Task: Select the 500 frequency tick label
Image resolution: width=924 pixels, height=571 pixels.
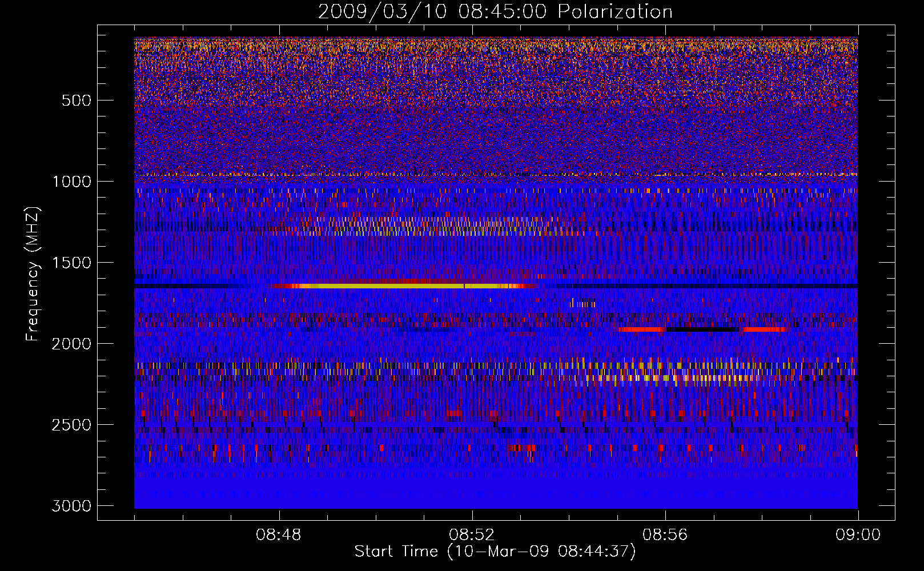Action: tap(77, 100)
